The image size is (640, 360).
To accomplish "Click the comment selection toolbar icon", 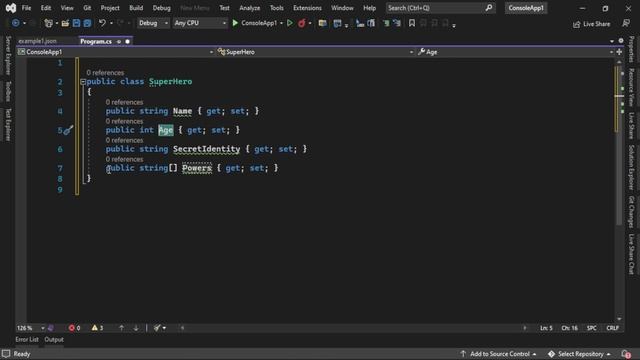I will (x=386, y=23).
